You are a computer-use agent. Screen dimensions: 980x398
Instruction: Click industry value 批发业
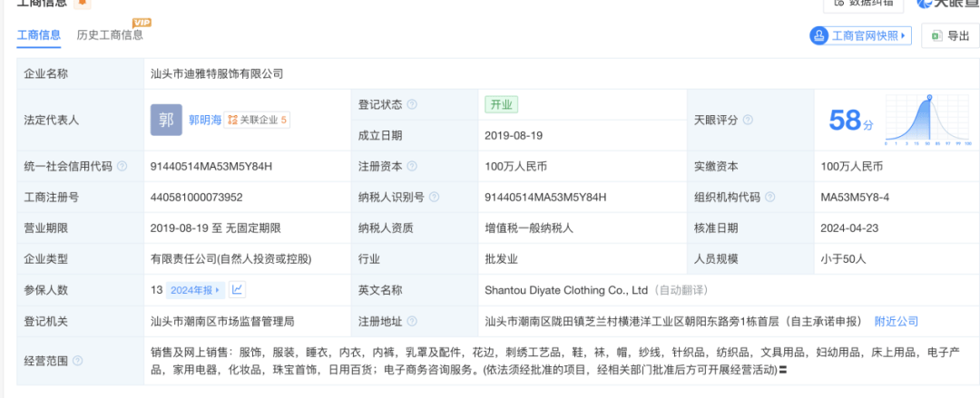click(x=501, y=259)
